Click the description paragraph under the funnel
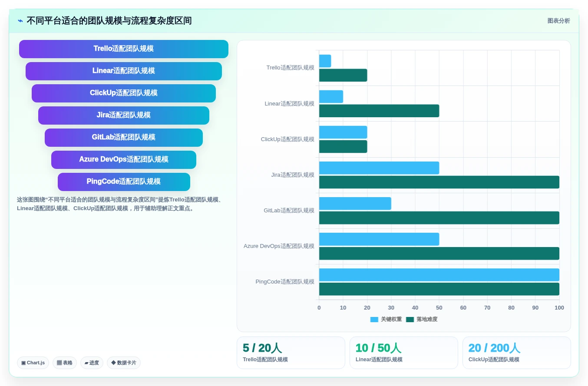Viewport: 588px width, 386px height. [121, 204]
